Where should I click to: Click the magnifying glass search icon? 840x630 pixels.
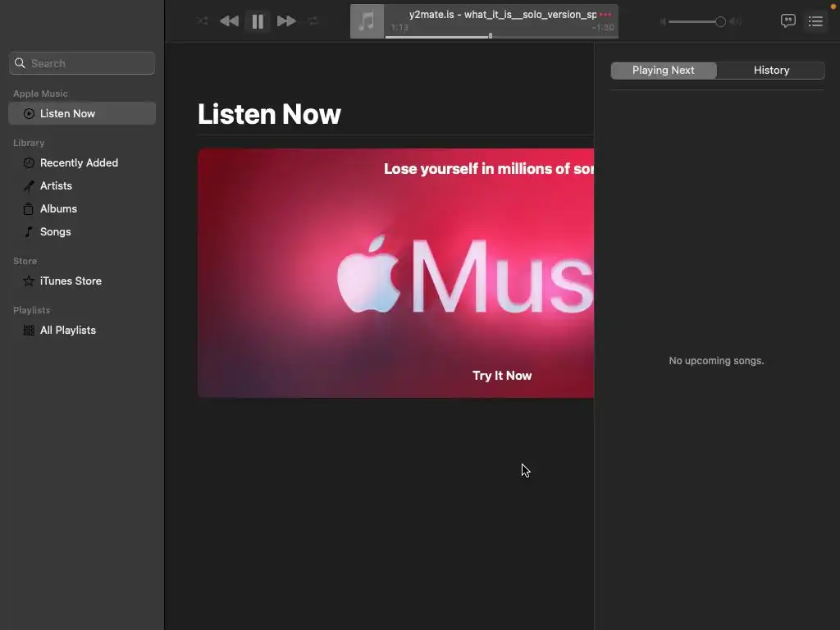(20, 63)
